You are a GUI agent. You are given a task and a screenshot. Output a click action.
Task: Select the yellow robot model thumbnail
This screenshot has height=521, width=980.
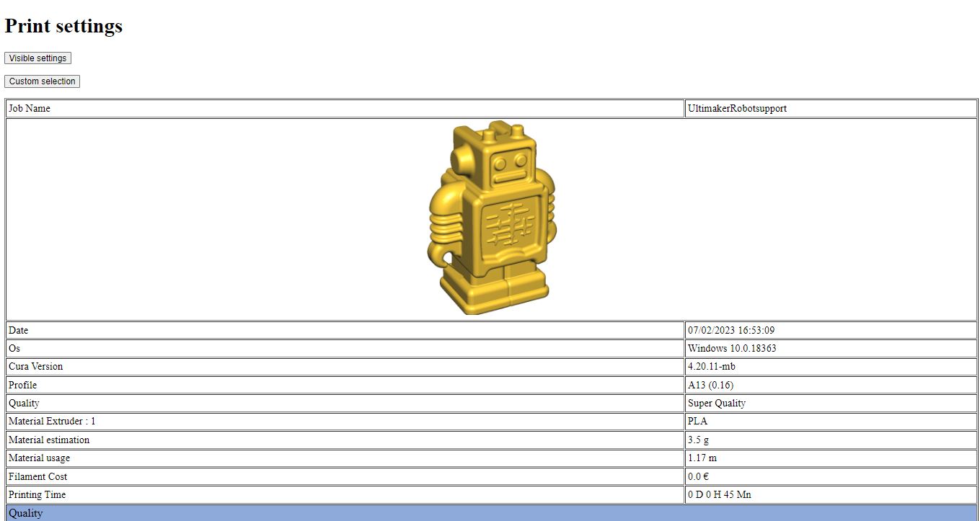[x=492, y=218]
